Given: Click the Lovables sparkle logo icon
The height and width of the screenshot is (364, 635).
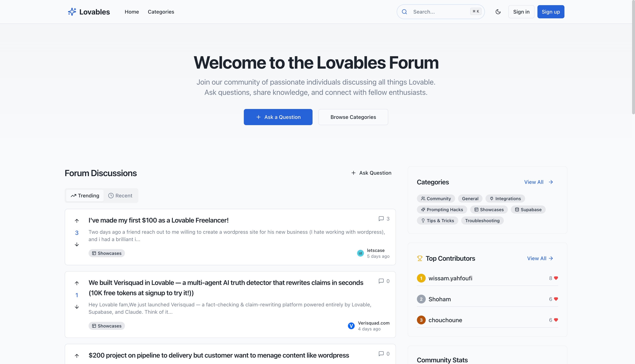Looking at the screenshot, I should (x=72, y=12).
